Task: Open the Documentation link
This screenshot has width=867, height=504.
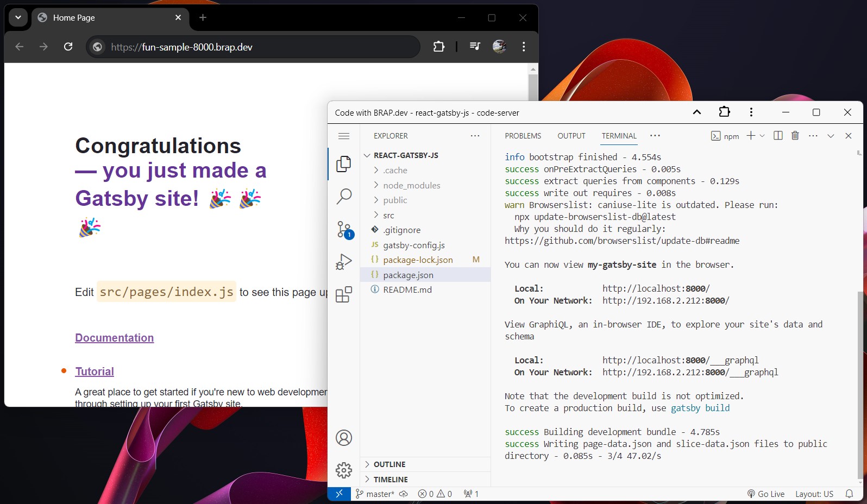Action: pyautogui.click(x=114, y=338)
